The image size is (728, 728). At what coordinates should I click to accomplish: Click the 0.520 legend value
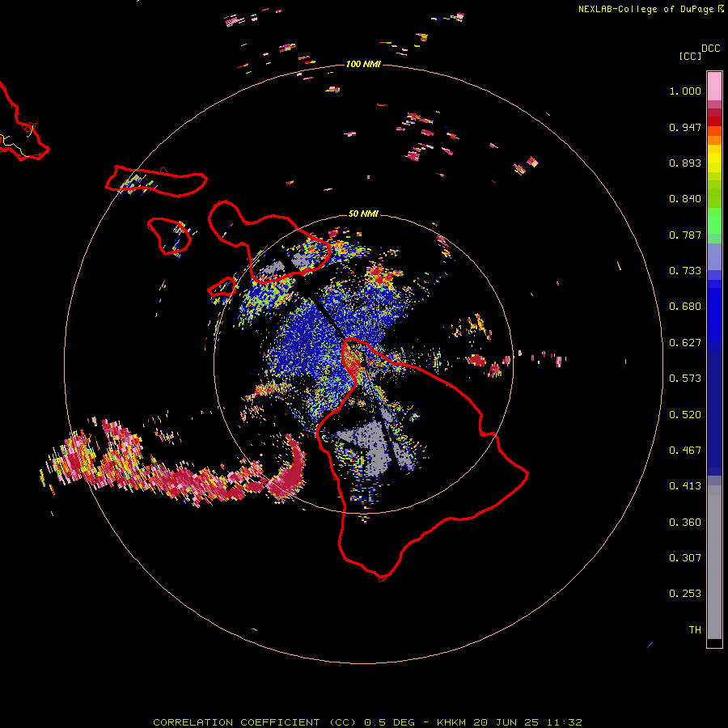point(685,415)
